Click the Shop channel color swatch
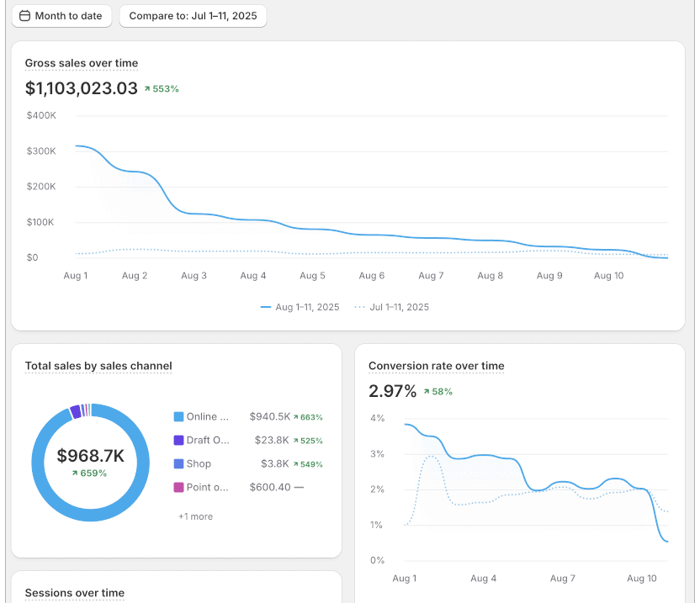 pyautogui.click(x=178, y=463)
